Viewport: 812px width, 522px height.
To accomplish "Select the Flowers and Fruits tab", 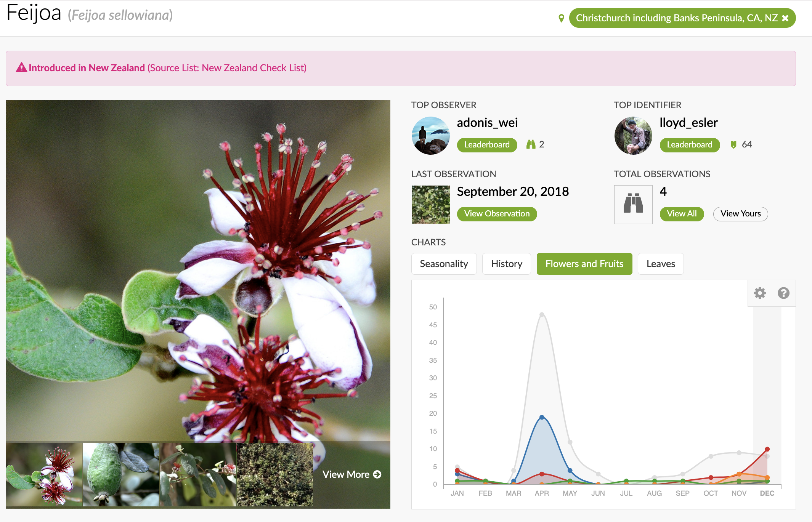I will click(584, 264).
